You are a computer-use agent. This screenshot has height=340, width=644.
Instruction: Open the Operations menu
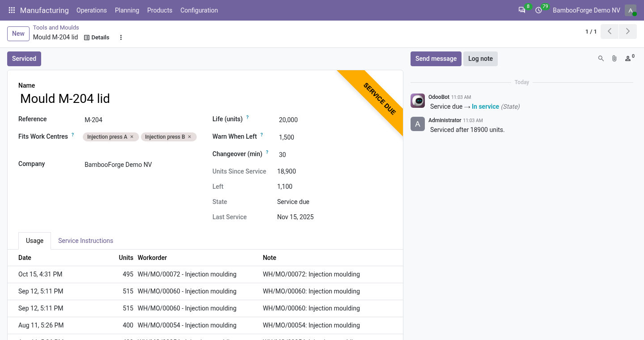pos(92,10)
